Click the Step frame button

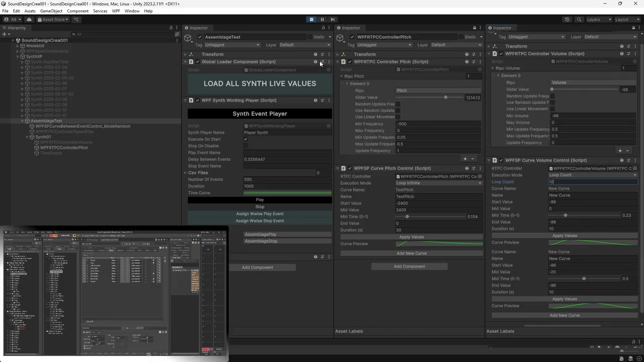point(333,20)
